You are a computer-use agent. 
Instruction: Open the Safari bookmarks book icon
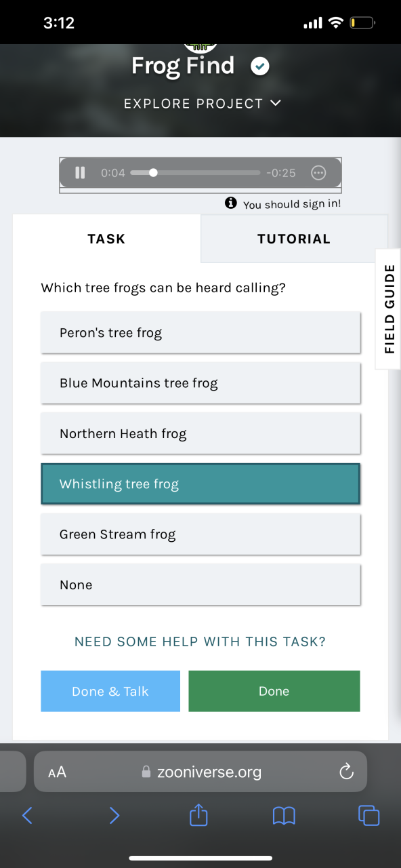tap(284, 816)
